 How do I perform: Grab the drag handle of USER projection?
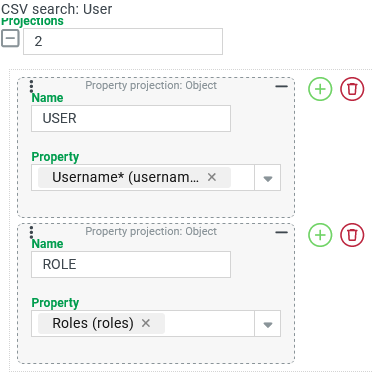point(31,86)
